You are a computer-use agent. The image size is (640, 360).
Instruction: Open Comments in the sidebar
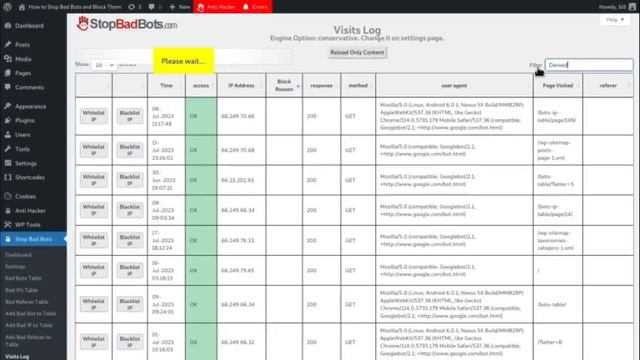pyautogui.click(x=29, y=87)
